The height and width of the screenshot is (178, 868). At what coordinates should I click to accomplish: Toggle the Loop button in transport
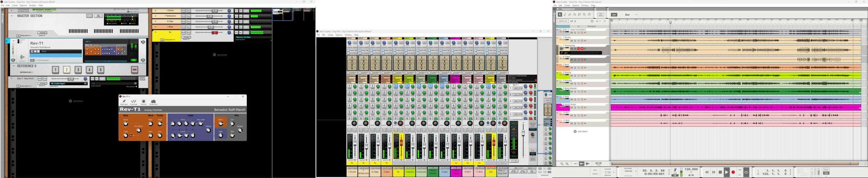pos(746,172)
